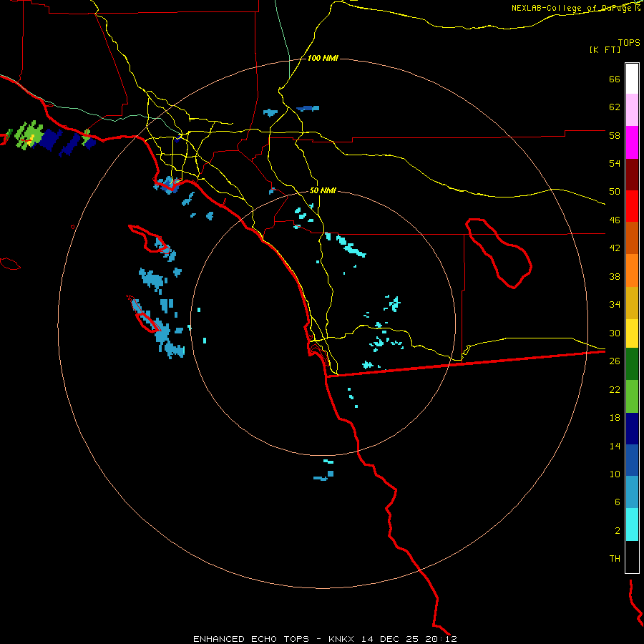Click the '66' legend value label
The width and height of the screenshot is (644, 644).
point(615,79)
